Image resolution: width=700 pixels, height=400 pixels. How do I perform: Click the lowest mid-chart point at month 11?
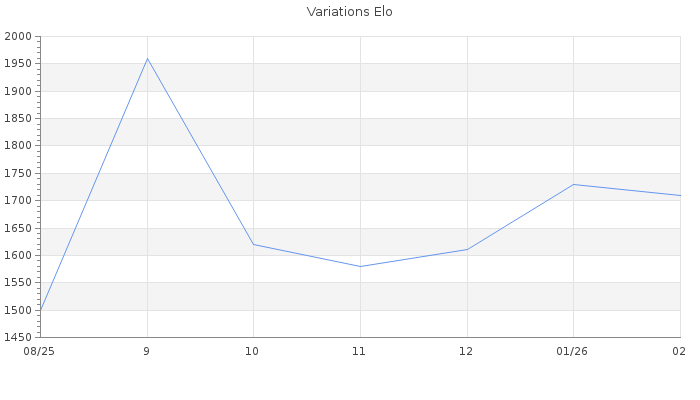click(x=360, y=266)
